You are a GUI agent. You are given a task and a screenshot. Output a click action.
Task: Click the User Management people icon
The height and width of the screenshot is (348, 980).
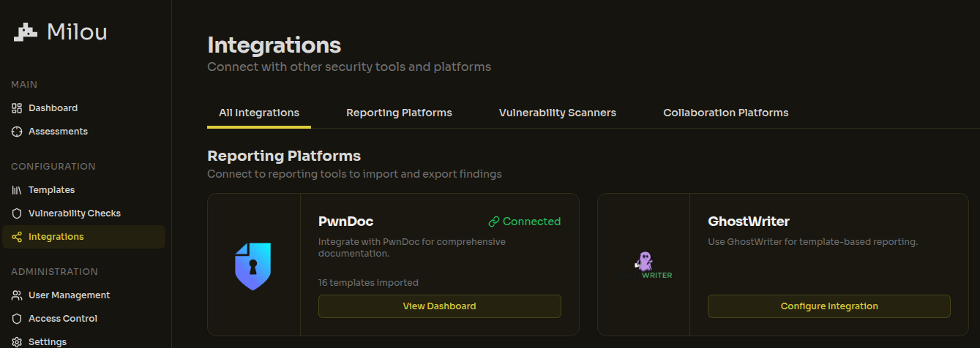point(17,295)
